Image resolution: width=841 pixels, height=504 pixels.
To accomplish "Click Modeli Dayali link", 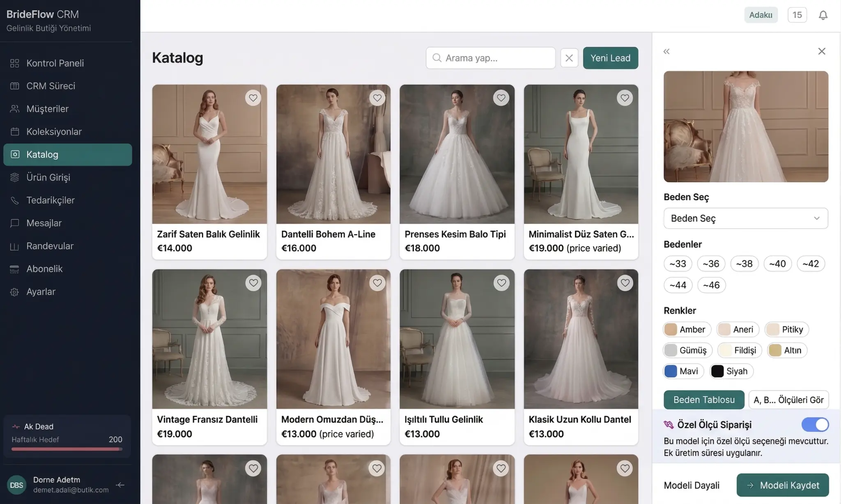I will (692, 485).
